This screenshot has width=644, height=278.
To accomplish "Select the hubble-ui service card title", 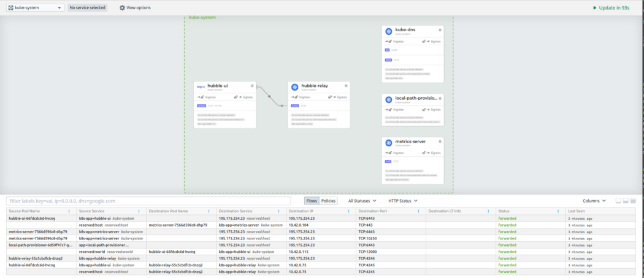I will click(x=218, y=86).
